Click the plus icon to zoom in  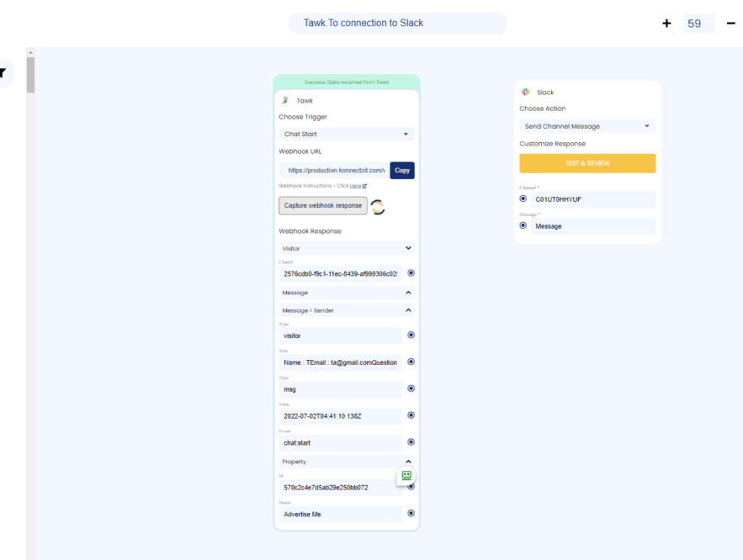pos(666,23)
